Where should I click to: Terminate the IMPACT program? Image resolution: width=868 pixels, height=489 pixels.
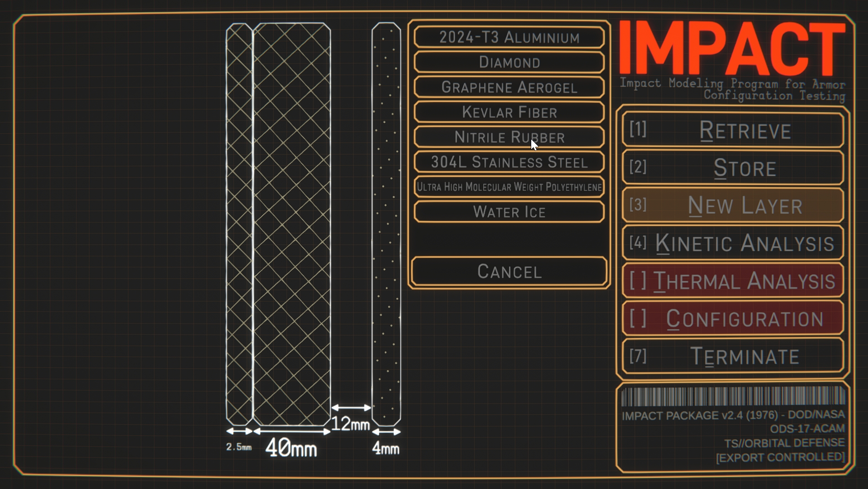(x=733, y=356)
